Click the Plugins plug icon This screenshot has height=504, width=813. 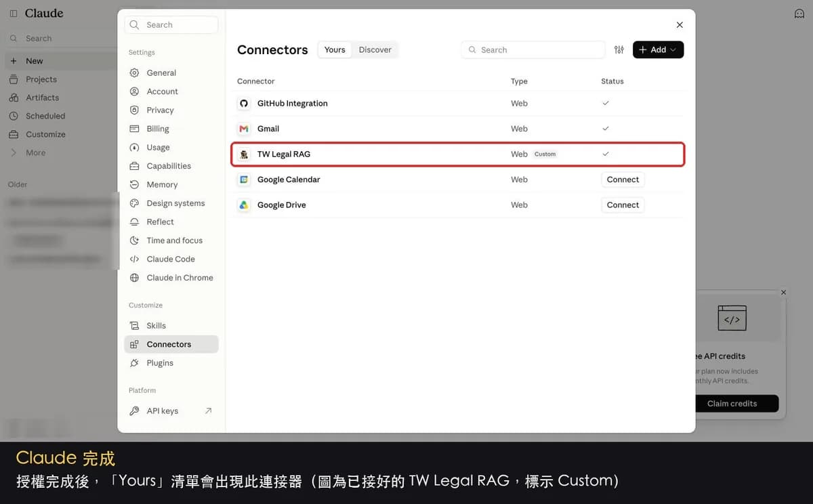click(134, 363)
